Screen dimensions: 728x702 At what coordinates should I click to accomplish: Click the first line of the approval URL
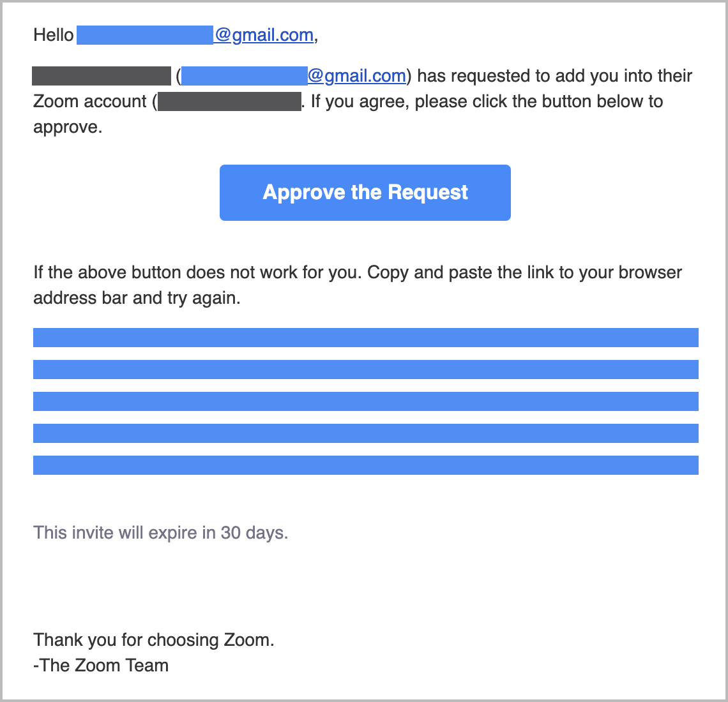(x=365, y=337)
